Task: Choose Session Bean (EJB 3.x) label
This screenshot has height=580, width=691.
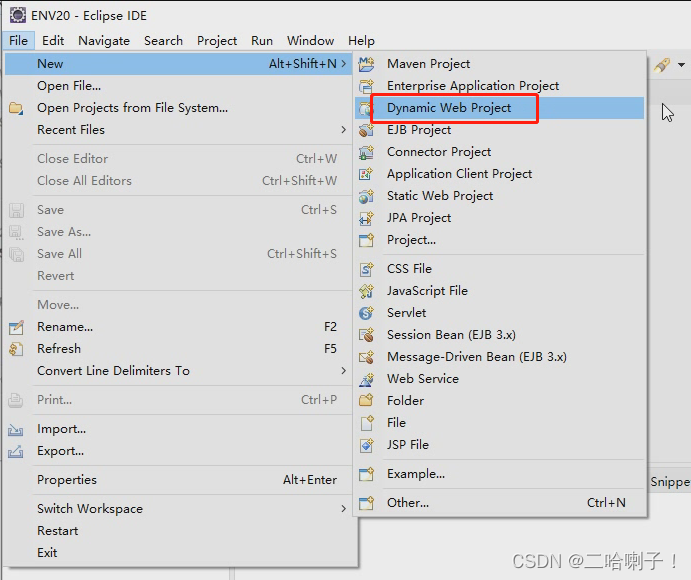Action: click(451, 335)
